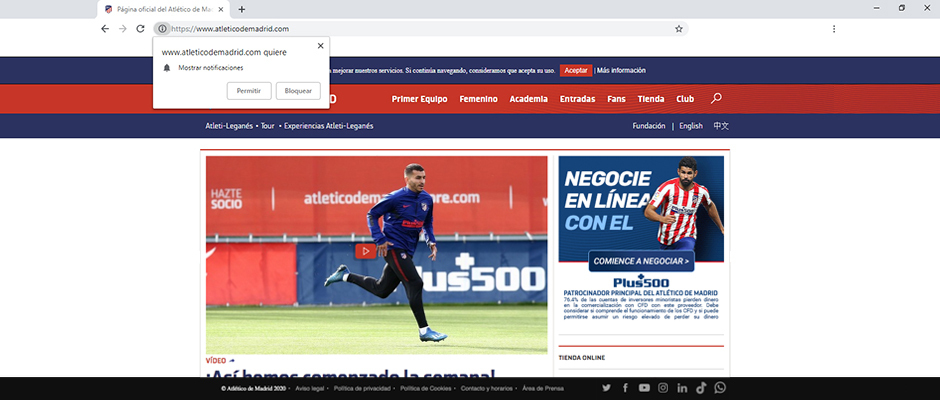This screenshot has height=400, width=940.
Task: Open a new browser tab
Action: tap(242, 9)
